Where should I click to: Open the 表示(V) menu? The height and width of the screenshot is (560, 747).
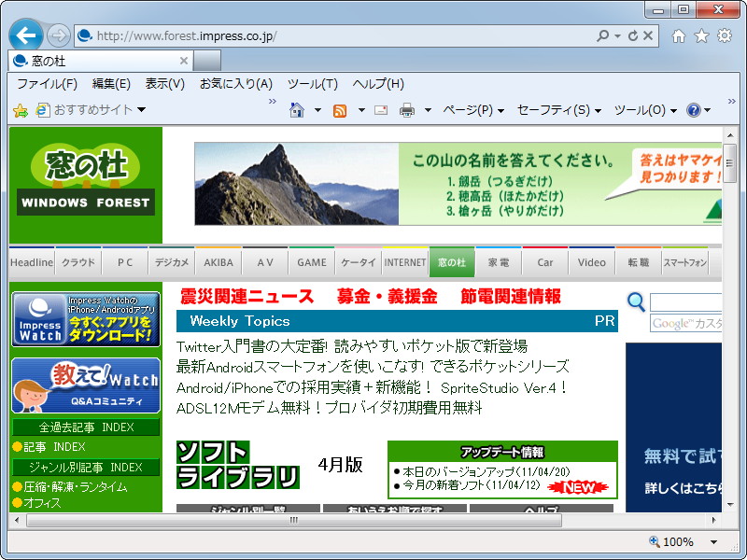point(165,84)
